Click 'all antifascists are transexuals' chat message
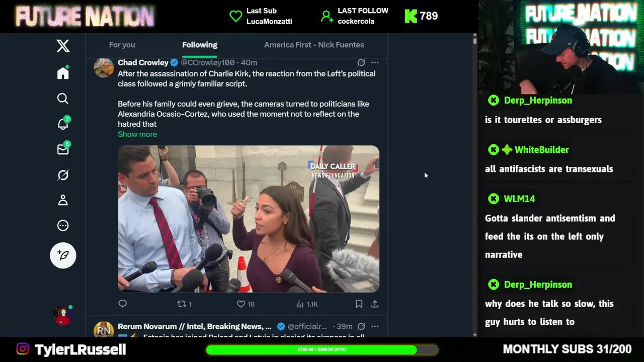This screenshot has height=362, width=644. [x=549, y=169]
